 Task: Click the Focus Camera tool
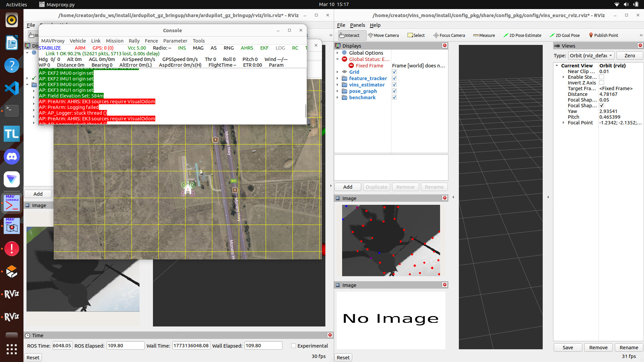[449, 35]
